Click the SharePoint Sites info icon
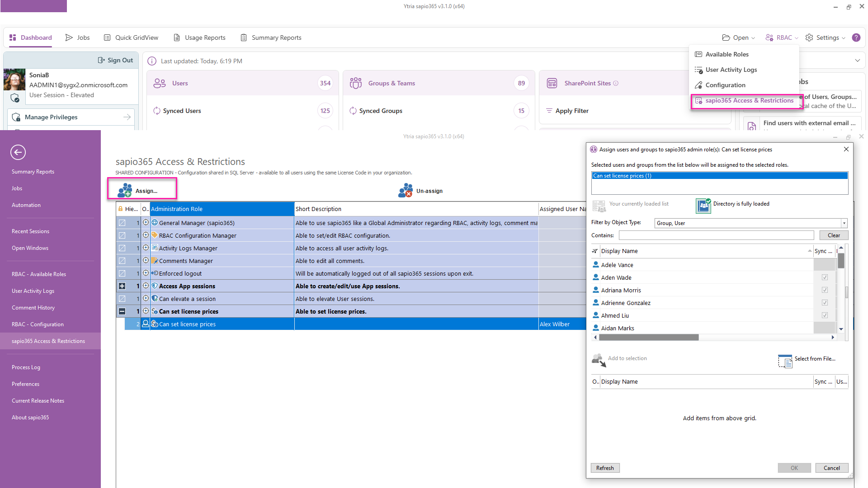 616,83
